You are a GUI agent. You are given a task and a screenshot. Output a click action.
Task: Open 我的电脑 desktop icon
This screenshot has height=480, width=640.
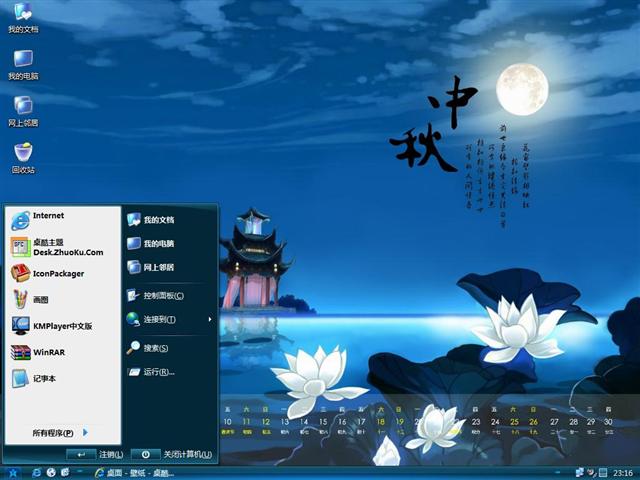click(23, 65)
